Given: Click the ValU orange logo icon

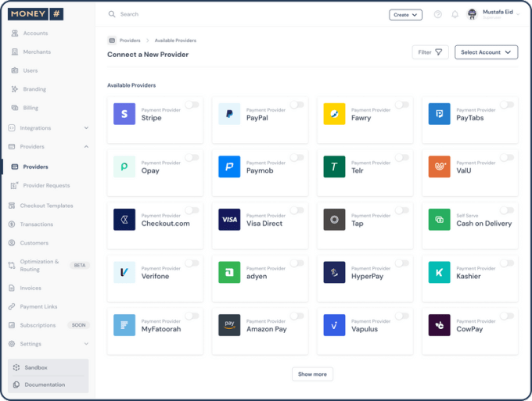Looking at the screenshot, I should pos(440,166).
